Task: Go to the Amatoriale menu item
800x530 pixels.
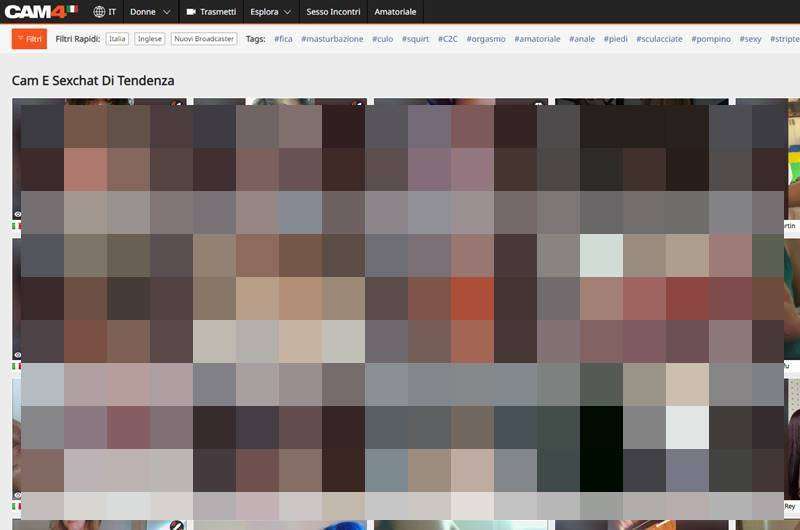Action: click(395, 12)
